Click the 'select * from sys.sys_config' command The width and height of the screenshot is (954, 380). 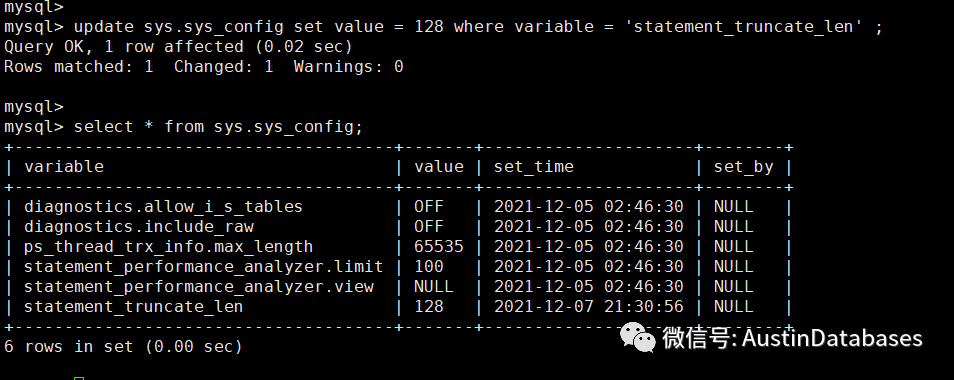pos(218,127)
